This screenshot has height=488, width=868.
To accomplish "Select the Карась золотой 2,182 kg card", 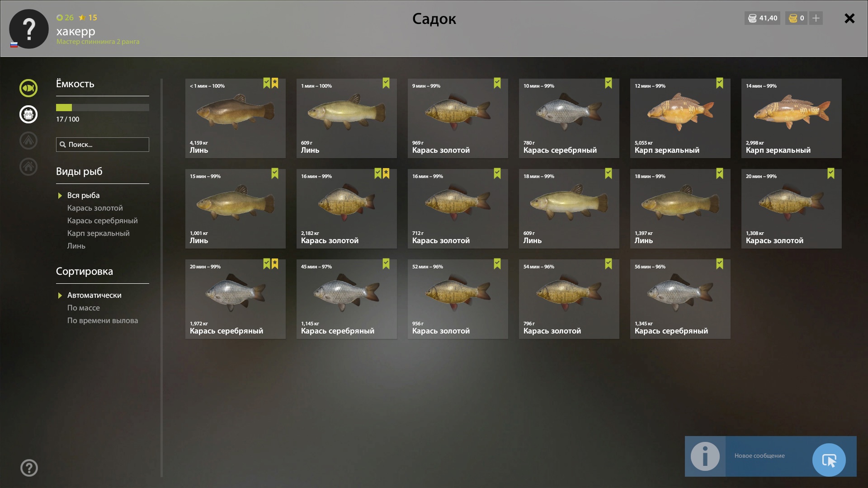I will click(346, 209).
